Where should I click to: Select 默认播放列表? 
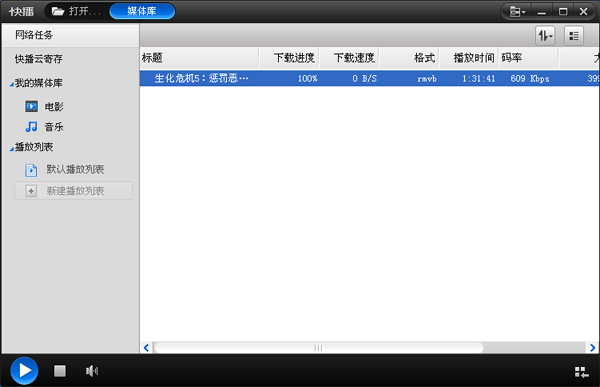click(65, 170)
